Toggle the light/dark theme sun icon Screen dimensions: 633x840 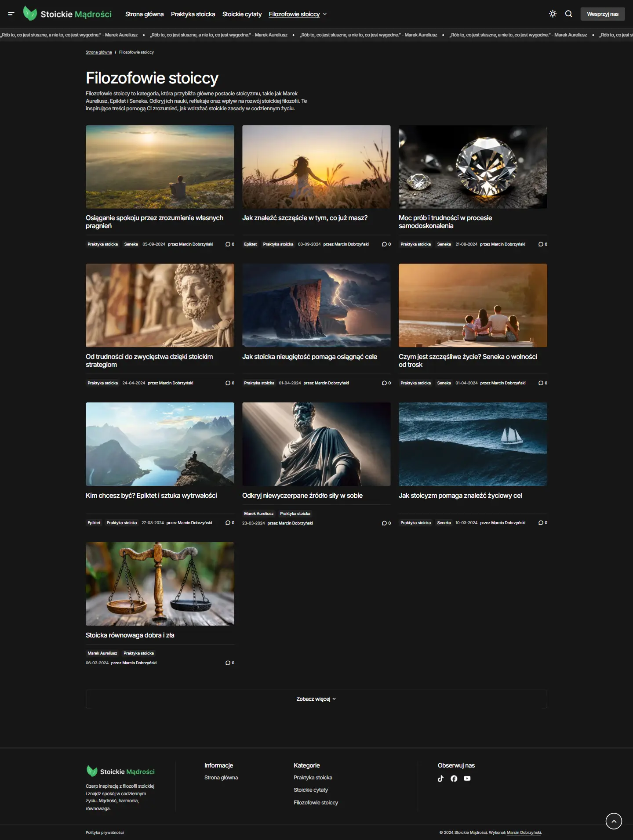click(x=553, y=14)
